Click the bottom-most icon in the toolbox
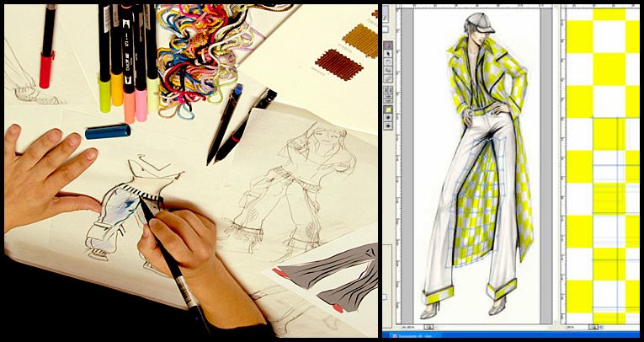This screenshot has width=644, height=342. [x=387, y=126]
